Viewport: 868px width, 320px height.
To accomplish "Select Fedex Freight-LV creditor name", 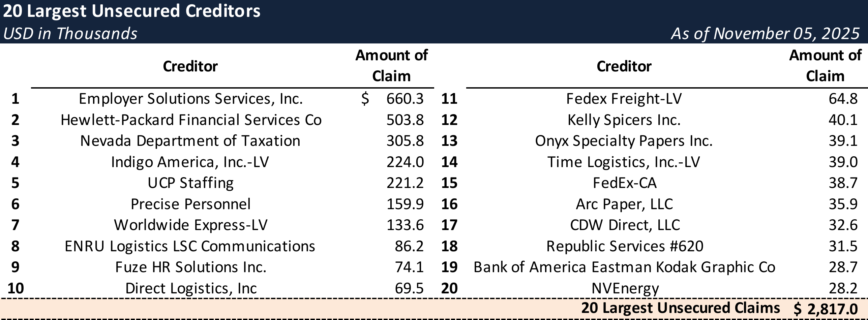I will 624,99.
